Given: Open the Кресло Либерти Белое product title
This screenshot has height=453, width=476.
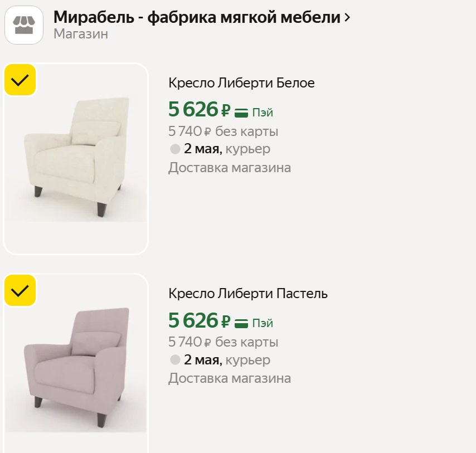Looking at the screenshot, I should tap(241, 83).
